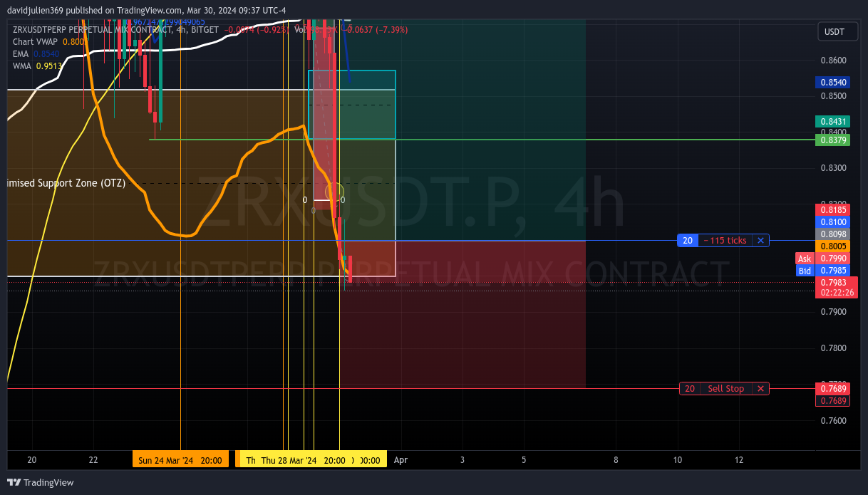868x495 pixels.
Task: Cancel the -115 ticks order with its X
Action: click(x=760, y=241)
